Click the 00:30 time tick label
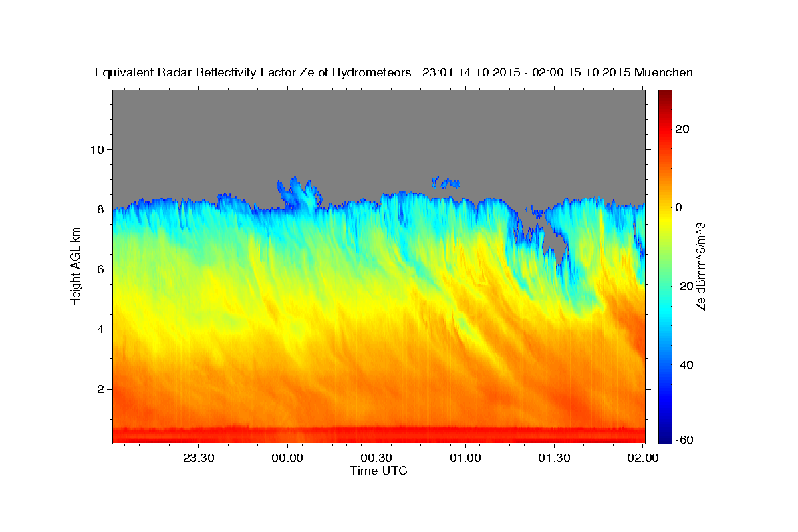This screenshot has width=798, height=532. pyautogui.click(x=376, y=458)
